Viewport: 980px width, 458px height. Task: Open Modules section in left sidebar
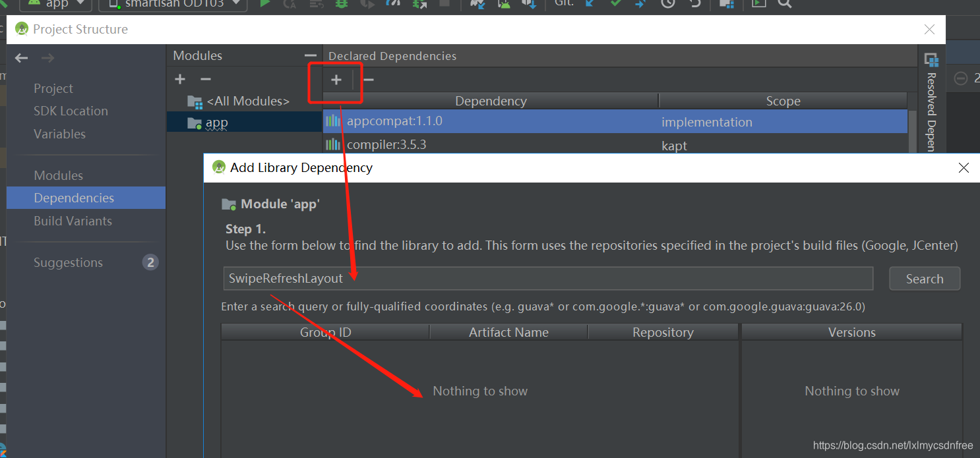click(58, 175)
